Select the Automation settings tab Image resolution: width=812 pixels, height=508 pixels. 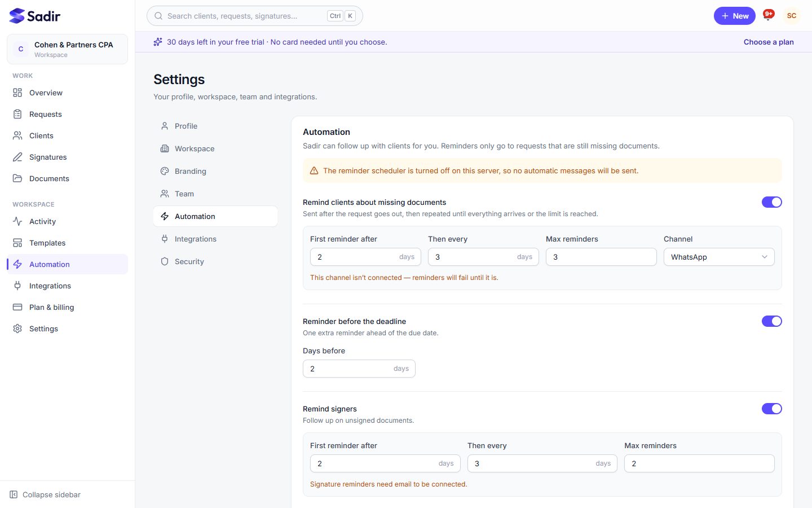(215, 216)
